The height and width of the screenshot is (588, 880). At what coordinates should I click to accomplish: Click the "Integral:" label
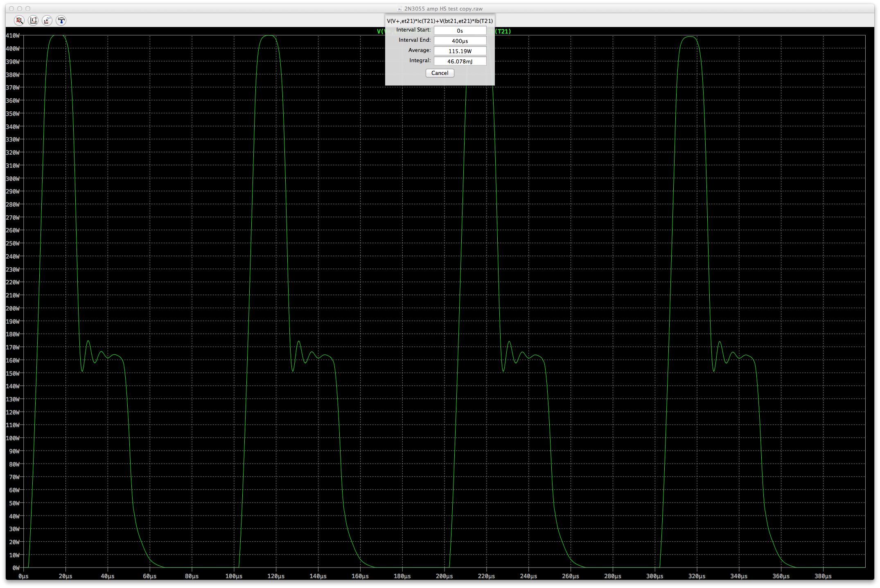[420, 61]
